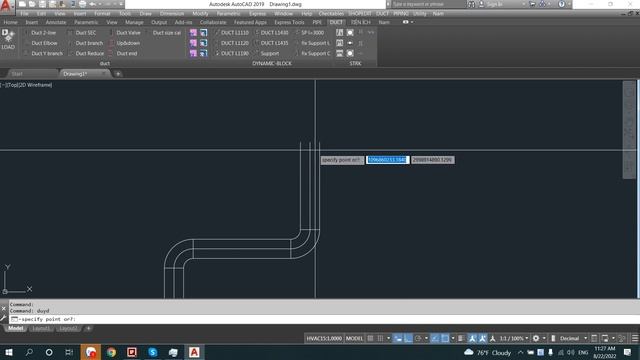Click the second coordinate dynamic input field
This screenshot has width=640, height=360.
click(x=433, y=160)
